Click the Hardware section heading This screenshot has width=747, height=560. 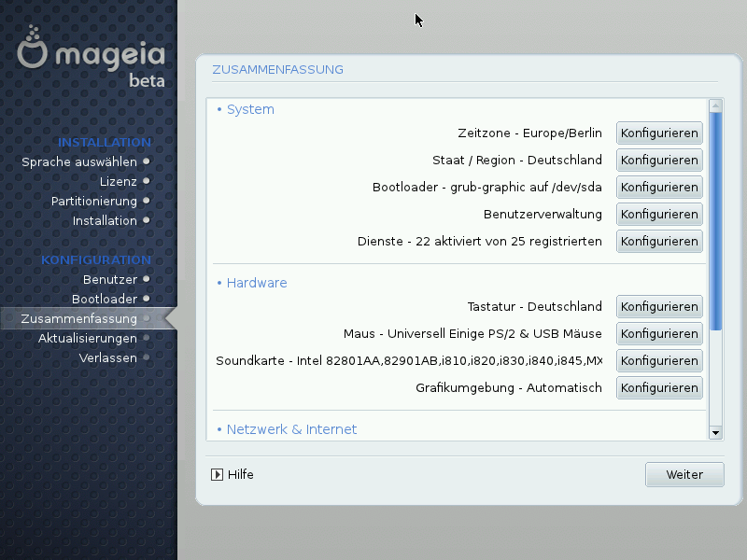pos(256,283)
